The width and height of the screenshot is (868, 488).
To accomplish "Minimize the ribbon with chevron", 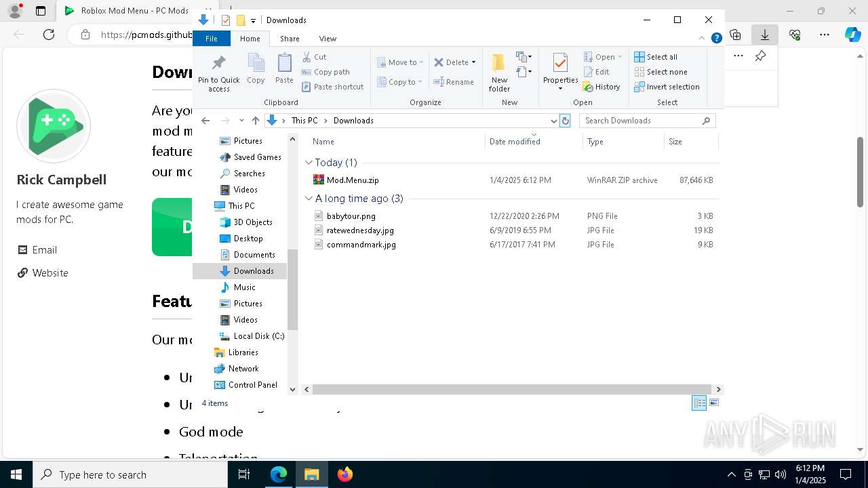I will (x=701, y=39).
